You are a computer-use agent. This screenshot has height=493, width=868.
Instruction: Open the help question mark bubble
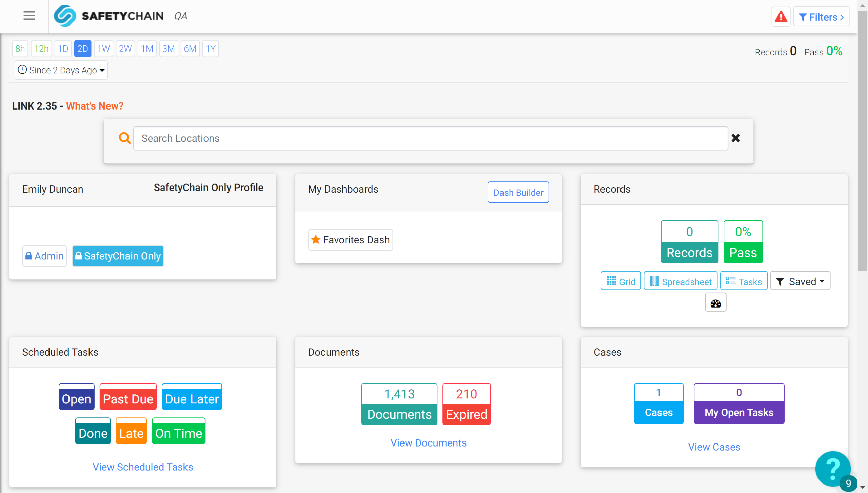click(x=833, y=469)
